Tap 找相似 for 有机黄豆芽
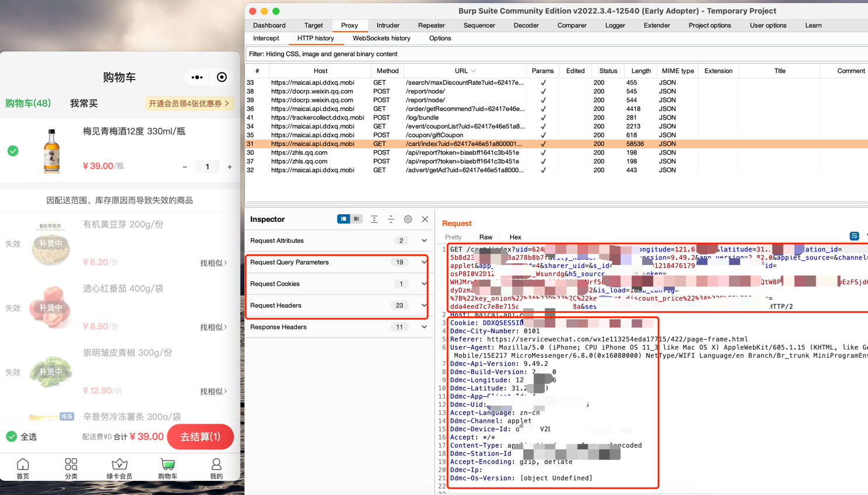The width and height of the screenshot is (868, 495). click(213, 263)
